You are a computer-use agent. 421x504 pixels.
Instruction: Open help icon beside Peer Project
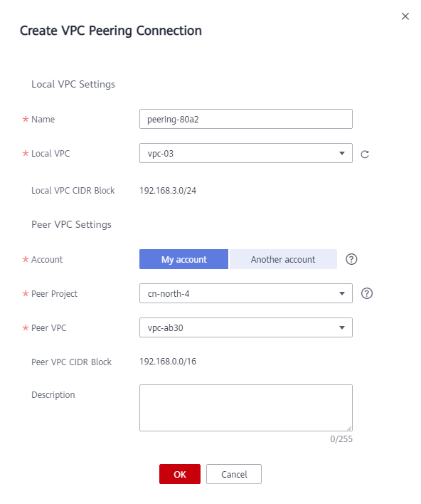tap(367, 293)
